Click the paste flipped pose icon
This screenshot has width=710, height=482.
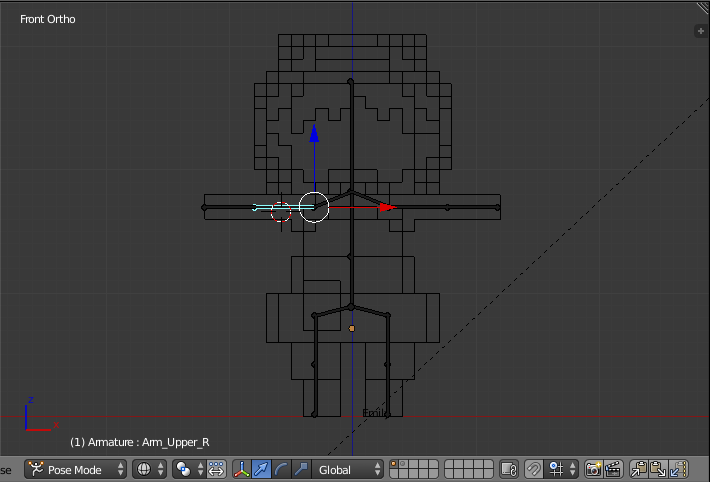coord(678,469)
